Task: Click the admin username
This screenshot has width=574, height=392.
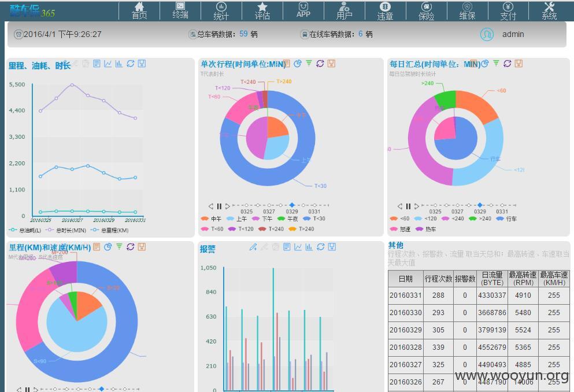Action: (x=513, y=34)
